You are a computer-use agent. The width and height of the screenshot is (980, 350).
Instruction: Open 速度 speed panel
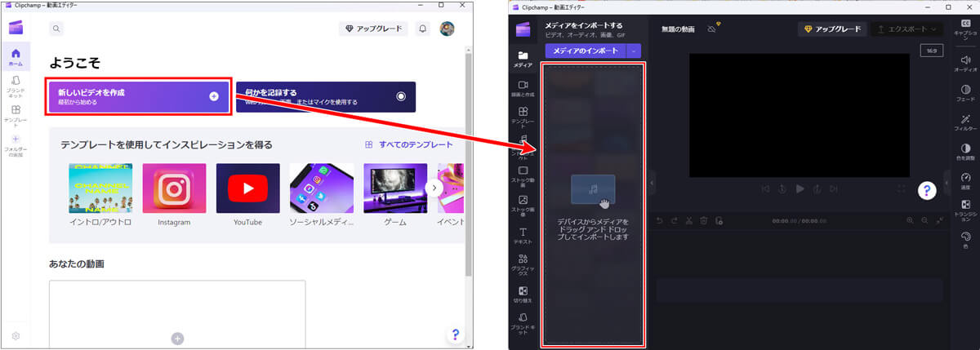966,181
